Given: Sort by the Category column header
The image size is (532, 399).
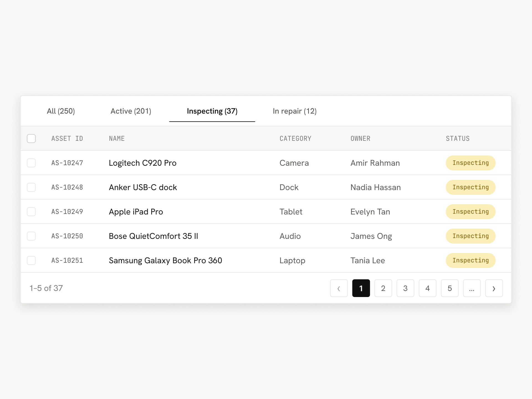Looking at the screenshot, I should click(x=295, y=139).
